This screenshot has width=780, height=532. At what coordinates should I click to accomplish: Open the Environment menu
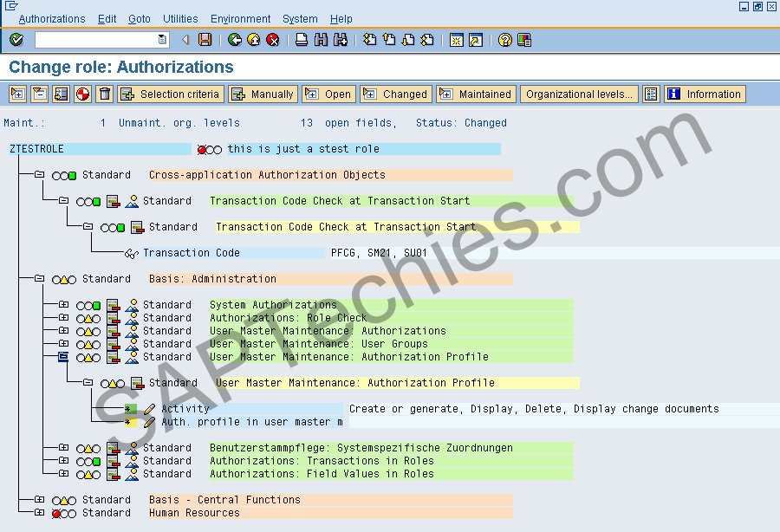point(240,19)
